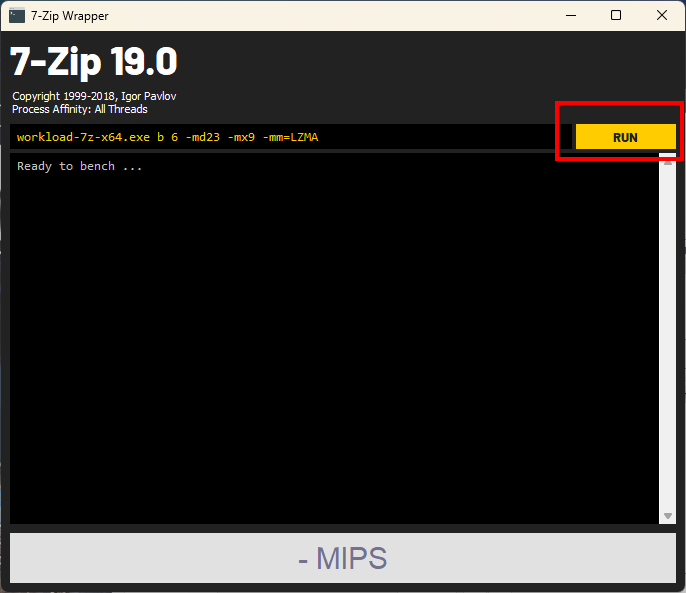Viewport: 686px width, 593px height.
Task: Click the 'Ready to bench ...' output line
Action: pyautogui.click(x=79, y=166)
